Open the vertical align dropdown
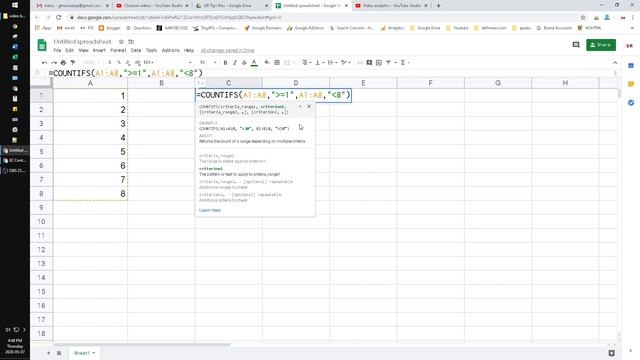The height and width of the screenshot is (360, 640). click(319, 62)
